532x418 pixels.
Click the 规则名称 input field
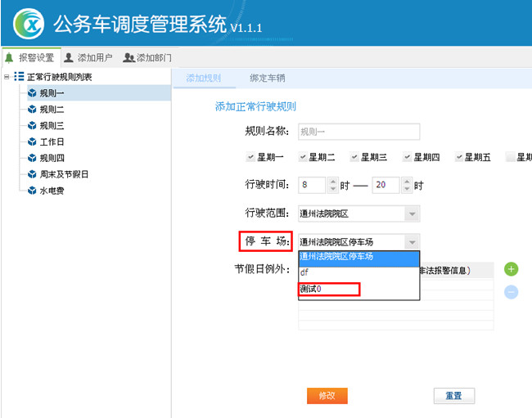pyautogui.click(x=358, y=131)
